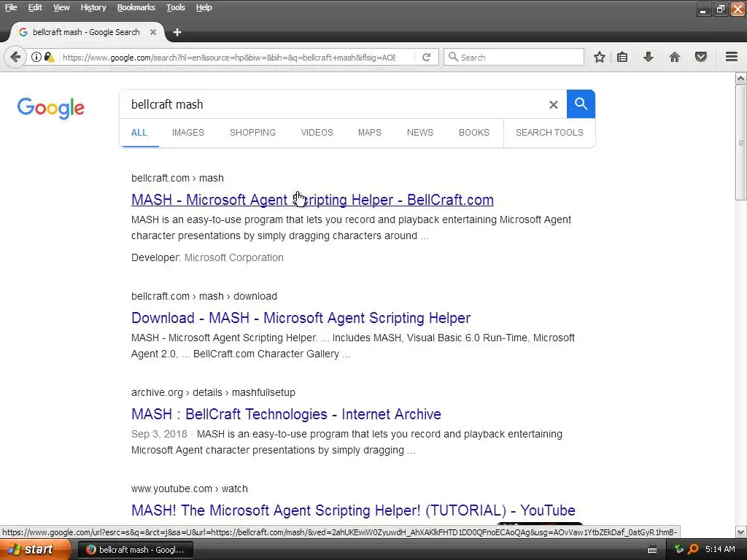Switch to MAPS results

370,133
